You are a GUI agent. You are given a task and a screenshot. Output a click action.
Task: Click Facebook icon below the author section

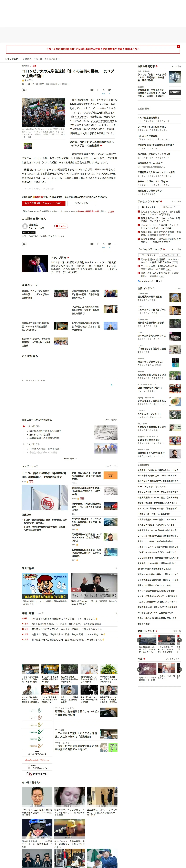tap(98, 244)
